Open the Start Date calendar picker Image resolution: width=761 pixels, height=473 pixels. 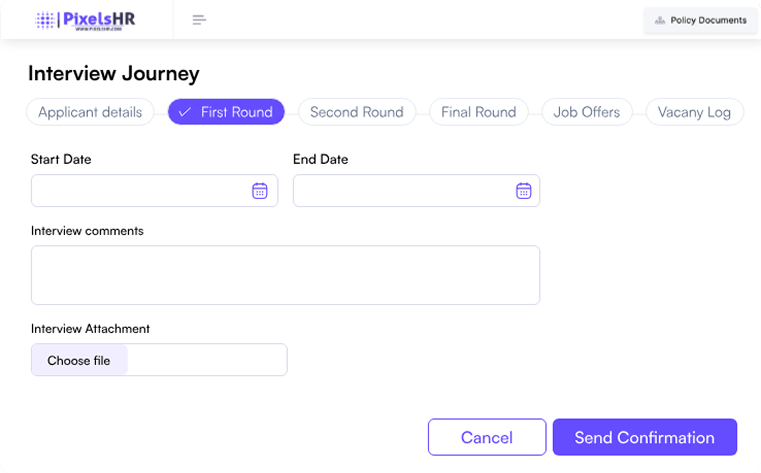click(259, 191)
